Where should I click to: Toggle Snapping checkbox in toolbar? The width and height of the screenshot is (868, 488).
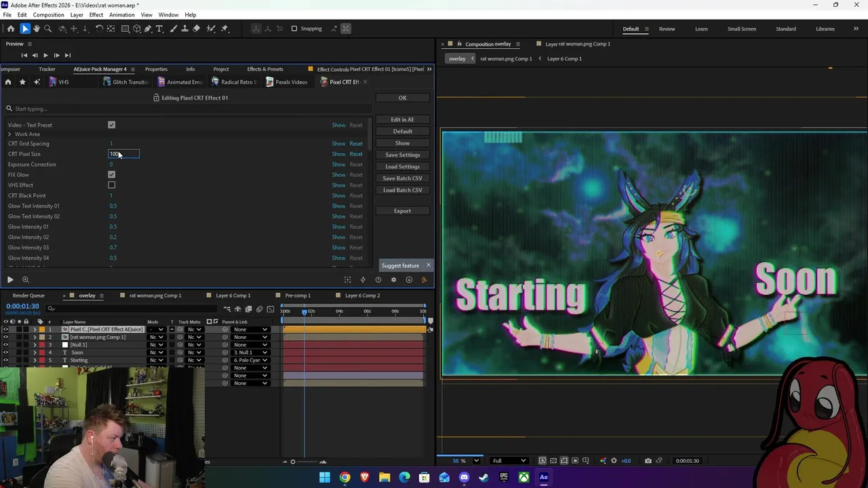pos(294,28)
